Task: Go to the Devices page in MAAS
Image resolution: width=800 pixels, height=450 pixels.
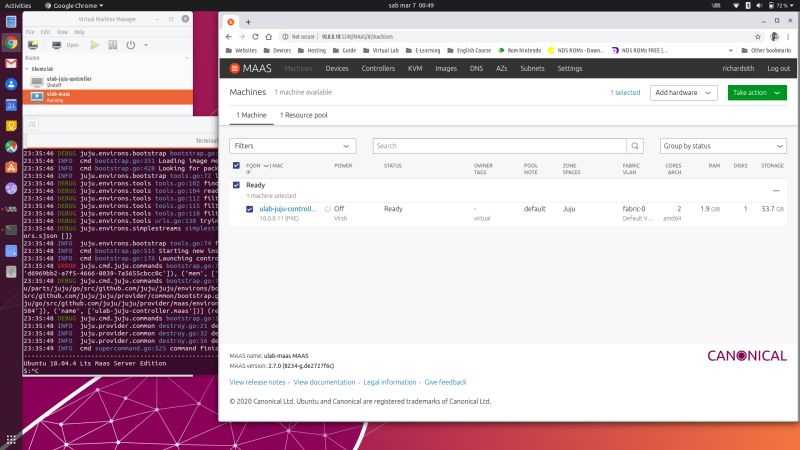Action: 337,68
